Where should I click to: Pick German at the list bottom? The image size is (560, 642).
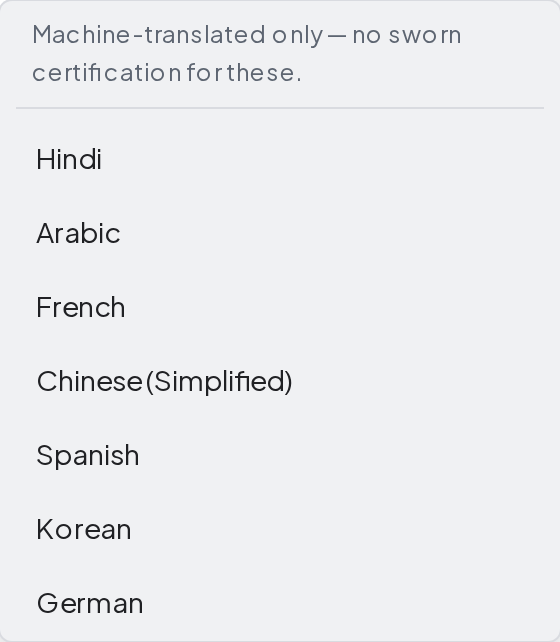(280, 604)
